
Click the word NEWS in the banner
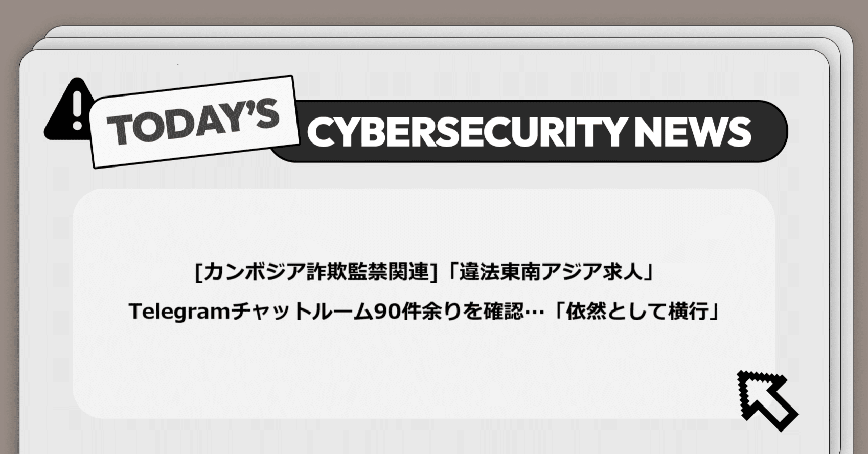[692, 132]
